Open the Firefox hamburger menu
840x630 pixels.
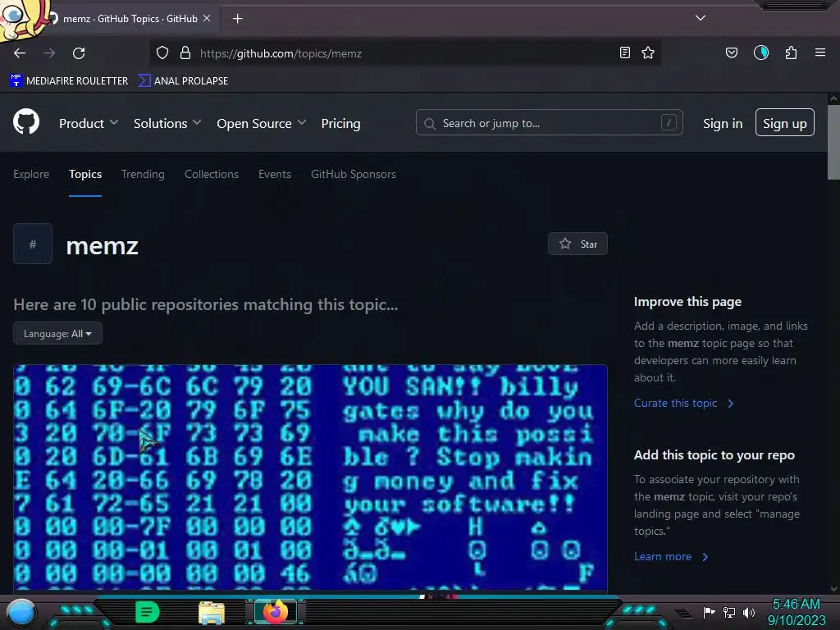pyautogui.click(x=820, y=52)
